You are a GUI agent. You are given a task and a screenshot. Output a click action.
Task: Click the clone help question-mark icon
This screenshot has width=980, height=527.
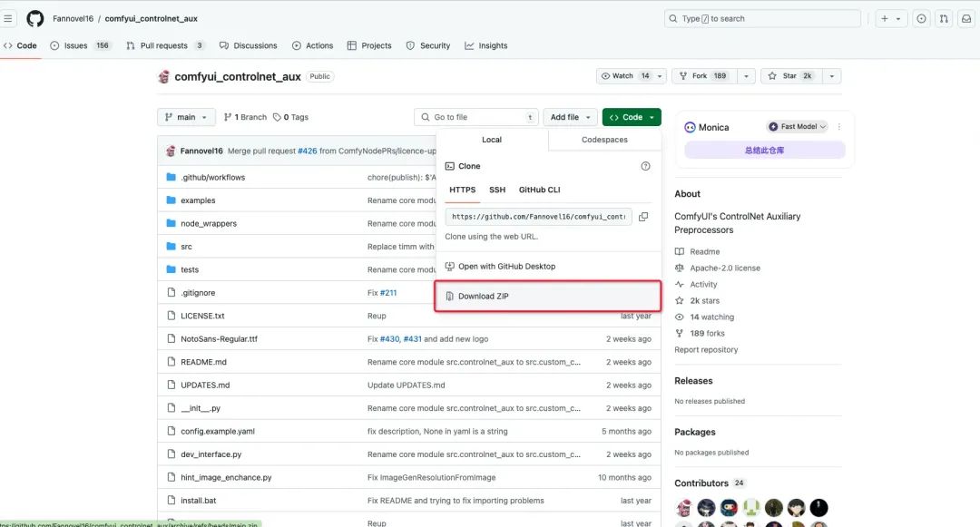tap(646, 166)
